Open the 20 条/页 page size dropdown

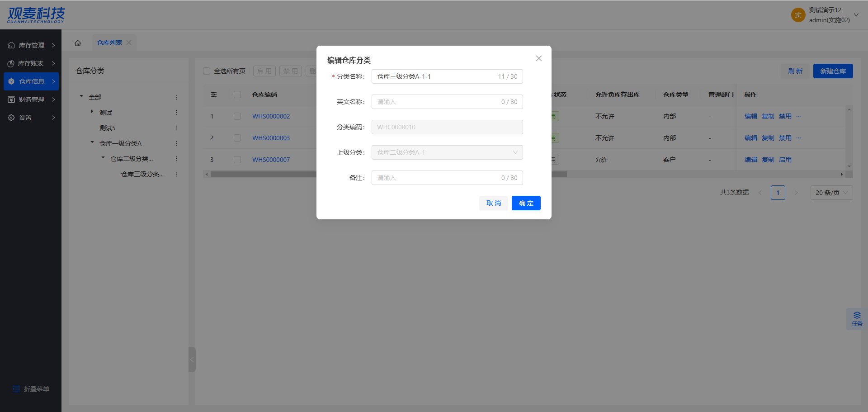(x=831, y=193)
